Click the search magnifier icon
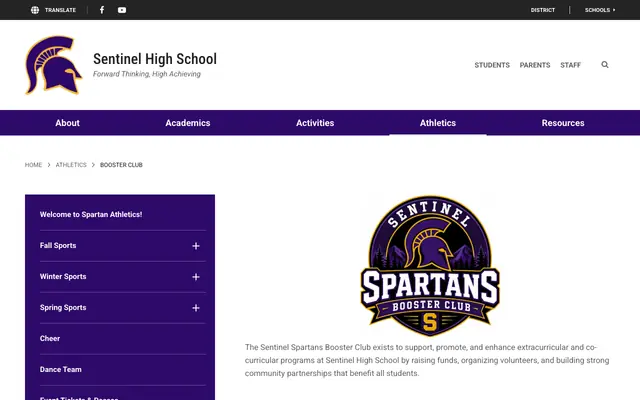The width and height of the screenshot is (640, 400). click(605, 64)
